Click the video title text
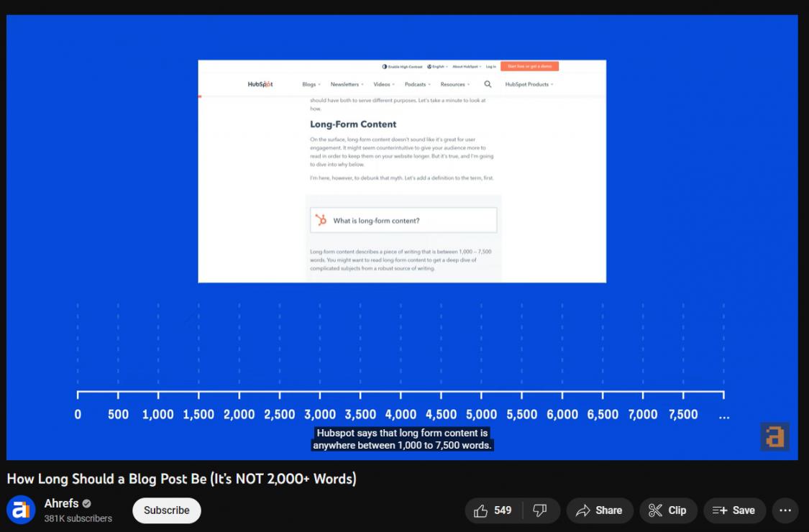The image size is (809, 532). pos(182,479)
